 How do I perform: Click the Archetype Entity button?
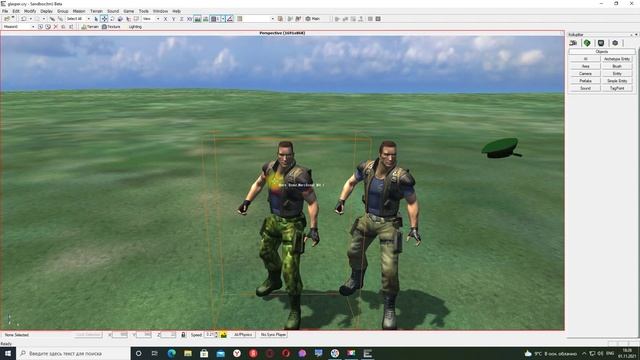[x=617, y=59]
